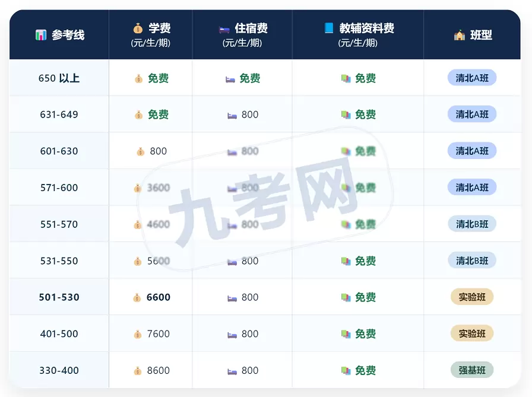The height and width of the screenshot is (397, 532).
Task: Click the 实验班 badge in 401-500 row
Action: 472,334
